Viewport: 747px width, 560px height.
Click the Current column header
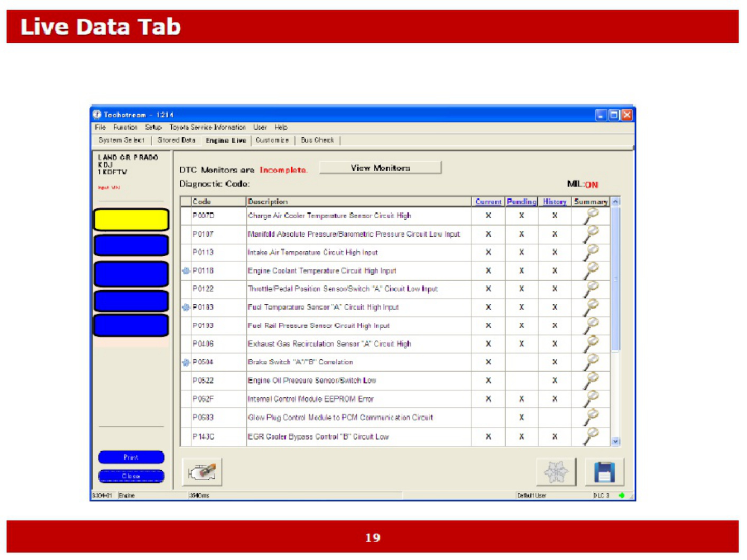pyautogui.click(x=488, y=202)
